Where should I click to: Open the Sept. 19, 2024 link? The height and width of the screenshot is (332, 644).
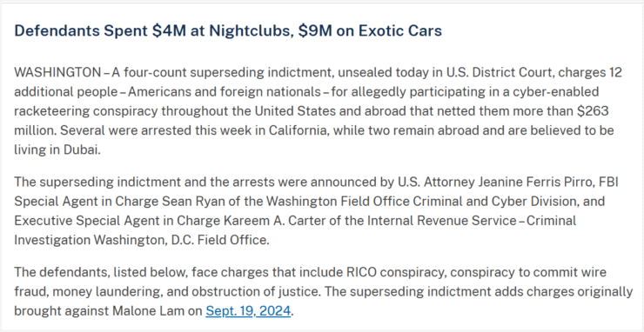pyautogui.click(x=248, y=310)
